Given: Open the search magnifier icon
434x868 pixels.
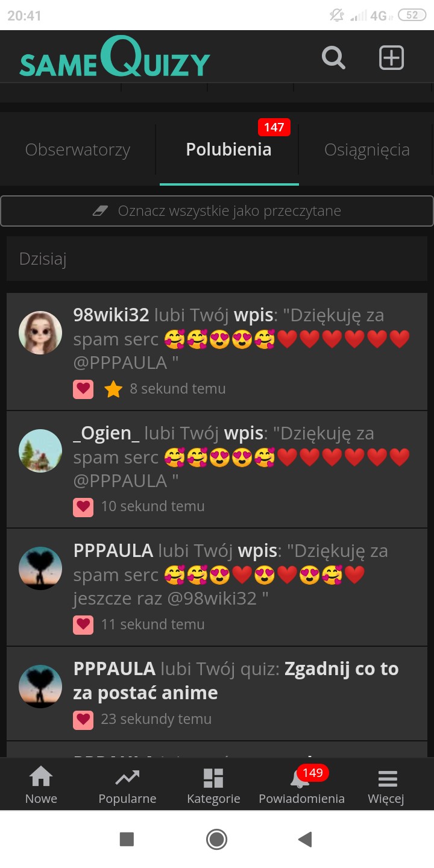Looking at the screenshot, I should (333, 58).
